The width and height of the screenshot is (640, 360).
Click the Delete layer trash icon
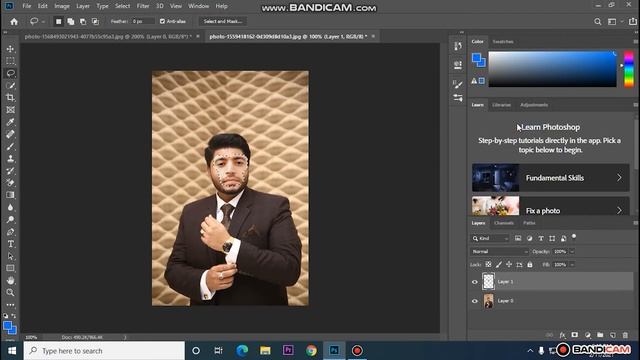point(625,335)
